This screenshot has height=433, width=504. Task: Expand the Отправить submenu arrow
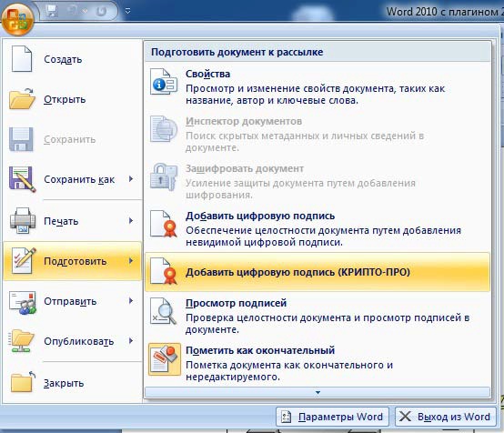tap(131, 300)
